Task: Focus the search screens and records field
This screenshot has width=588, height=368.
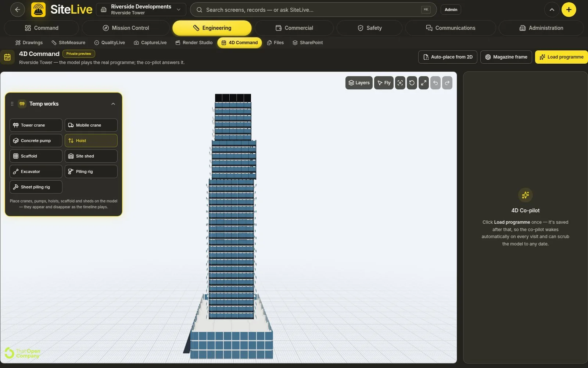Action: (x=313, y=10)
